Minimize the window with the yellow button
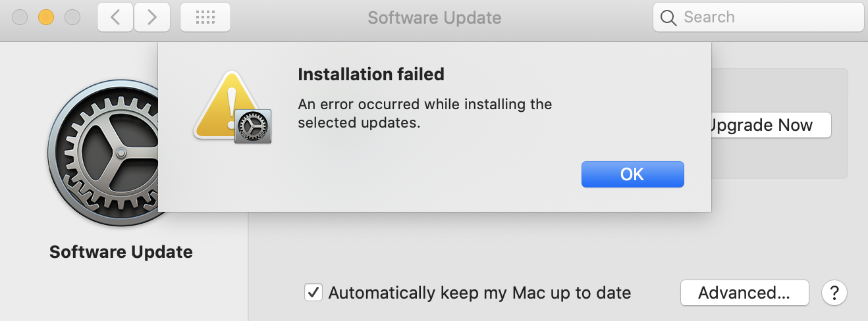The image size is (868, 321). 46,18
